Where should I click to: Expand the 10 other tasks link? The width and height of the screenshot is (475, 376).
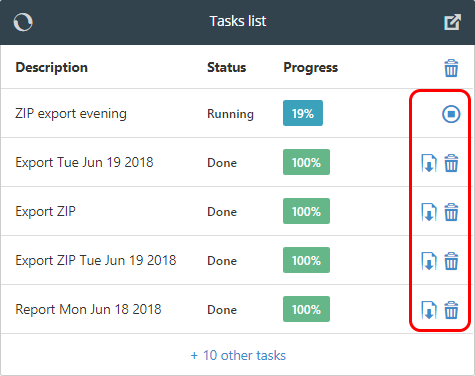click(238, 355)
